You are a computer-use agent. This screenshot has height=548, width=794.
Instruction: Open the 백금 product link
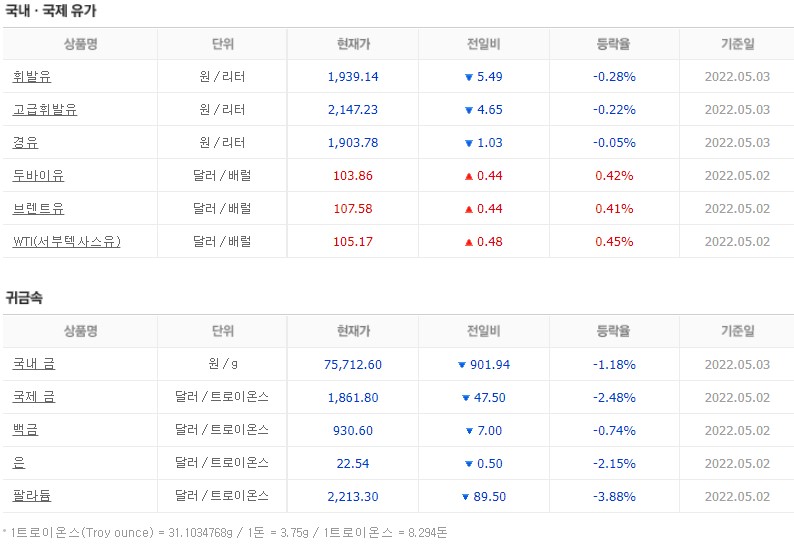click(x=25, y=429)
